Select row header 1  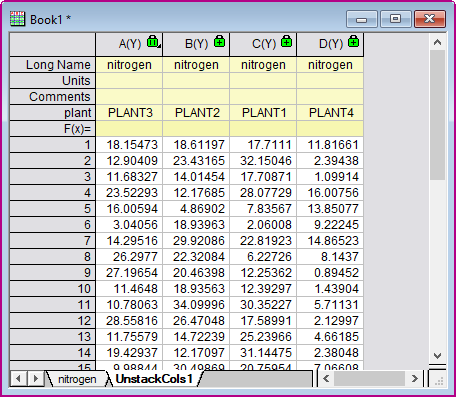point(53,145)
